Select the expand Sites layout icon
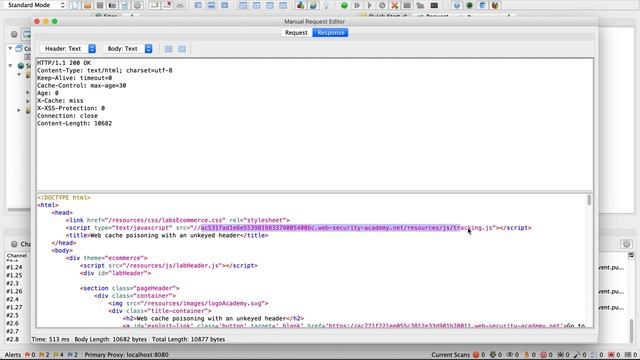 (x=198, y=5)
